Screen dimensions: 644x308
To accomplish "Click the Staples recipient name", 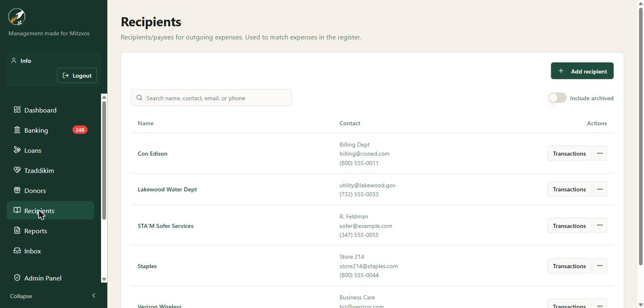I will click(x=147, y=266).
